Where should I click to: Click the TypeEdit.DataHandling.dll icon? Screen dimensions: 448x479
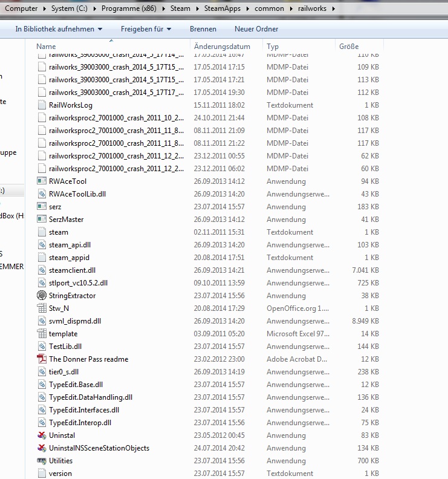[x=42, y=397]
